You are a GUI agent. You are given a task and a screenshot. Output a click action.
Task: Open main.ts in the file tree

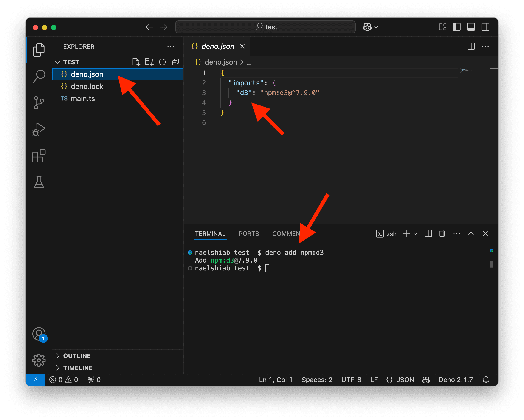118,99
